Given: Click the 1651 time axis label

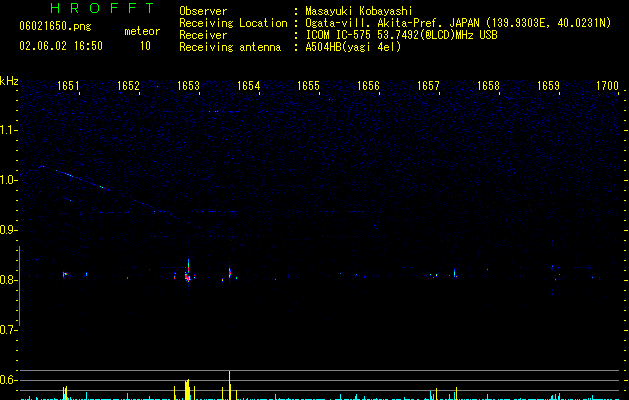Looking at the screenshot, I should point(68,86).
